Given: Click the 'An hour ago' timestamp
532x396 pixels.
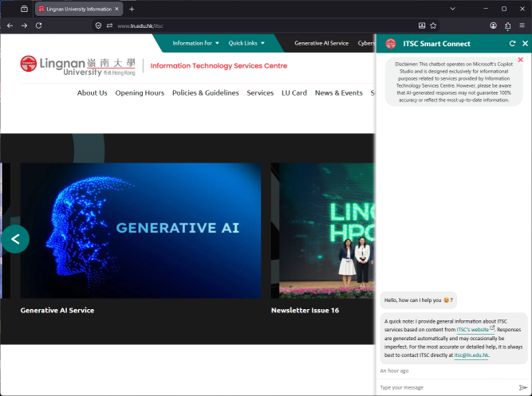Looking at the screenshot, I should tap(394, 371).
